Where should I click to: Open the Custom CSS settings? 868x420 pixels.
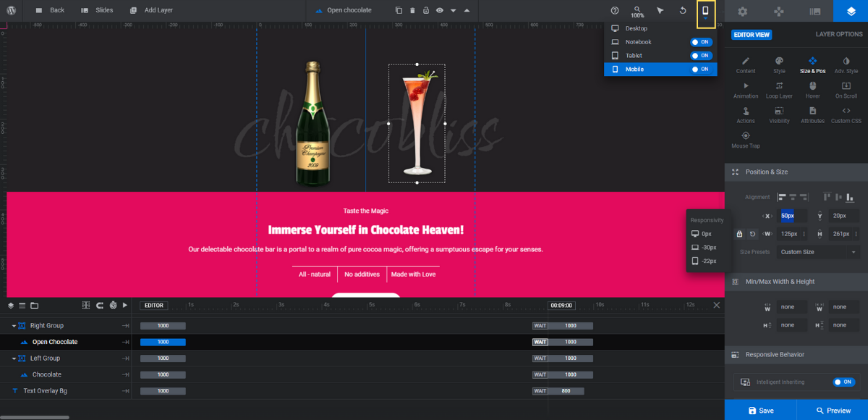[x=846, y=115]
